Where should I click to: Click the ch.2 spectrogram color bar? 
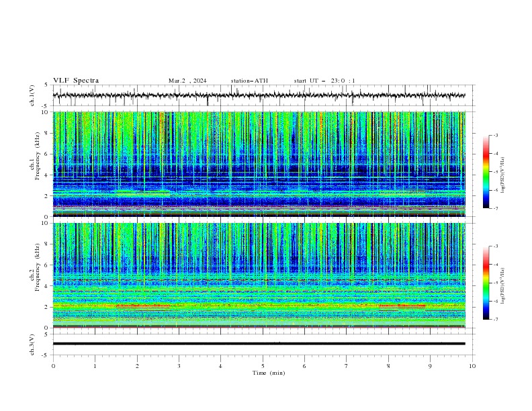point(486,283)
